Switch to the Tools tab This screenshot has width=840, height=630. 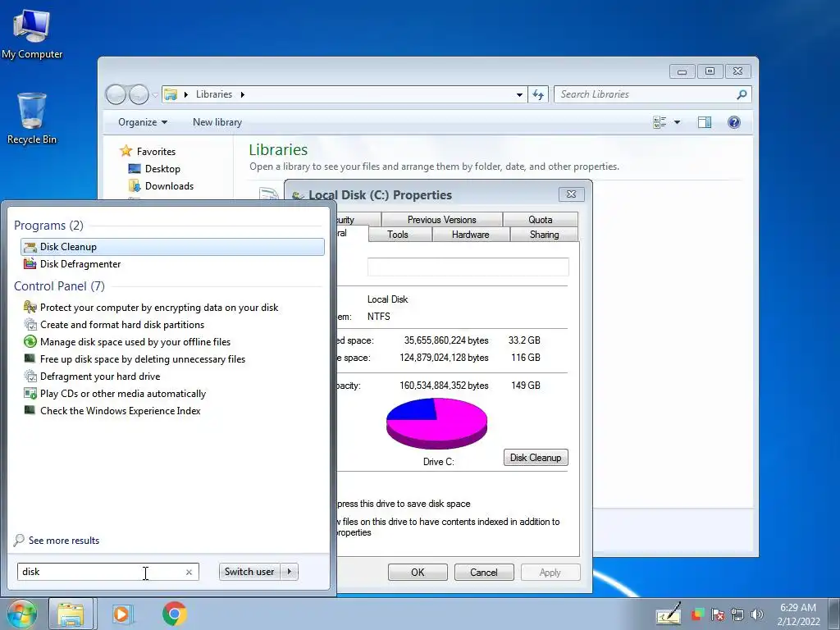[398, 235]
